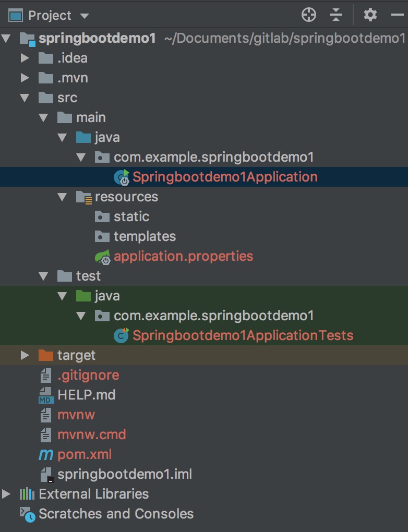Expand the .idea folder

(x=25, y=58)
